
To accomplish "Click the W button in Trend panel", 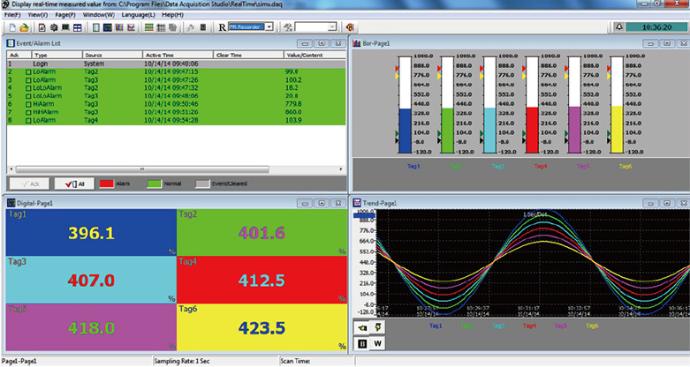I will [378, 344].
